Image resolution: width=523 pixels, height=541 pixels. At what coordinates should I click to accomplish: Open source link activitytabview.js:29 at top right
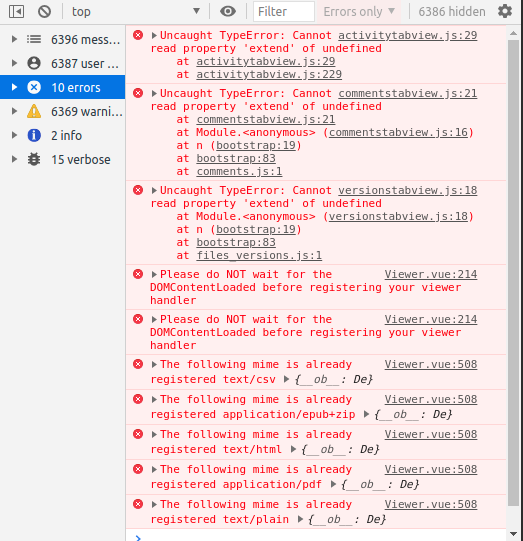(x=407, y=35)
